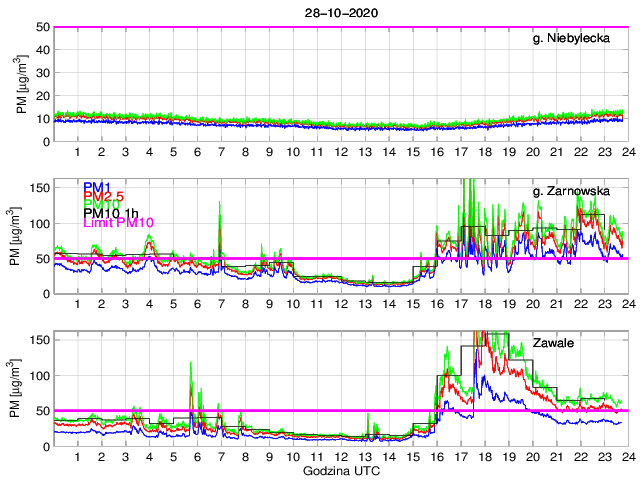Click hour 18 tick under Zawale plot

click(x=484, y=457)
